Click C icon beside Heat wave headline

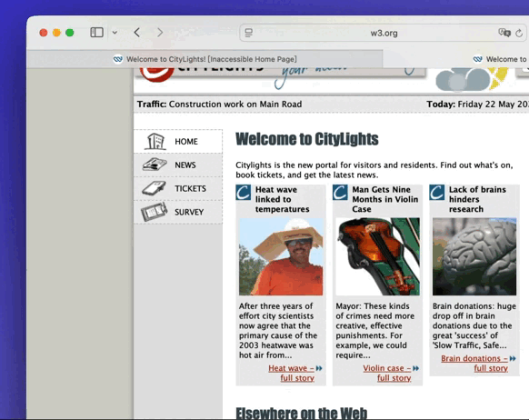pos(244,193)
